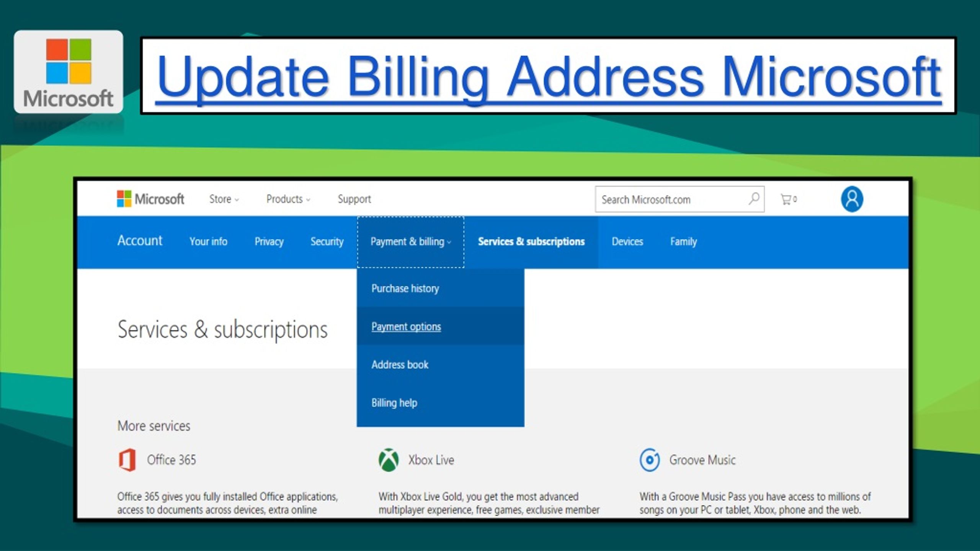Screen dimensions: 980x551
Task: Switch to the Security tab
Action: pos(327,242)
